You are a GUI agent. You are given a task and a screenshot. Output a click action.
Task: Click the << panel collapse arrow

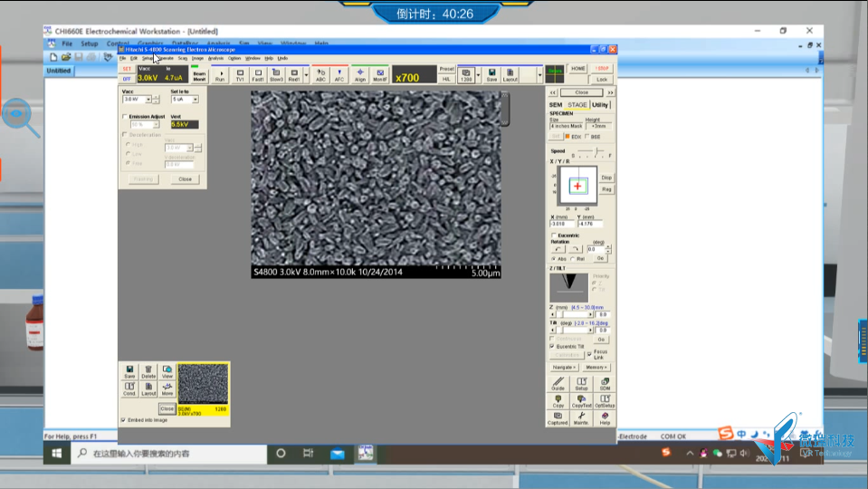pos(552,92)
